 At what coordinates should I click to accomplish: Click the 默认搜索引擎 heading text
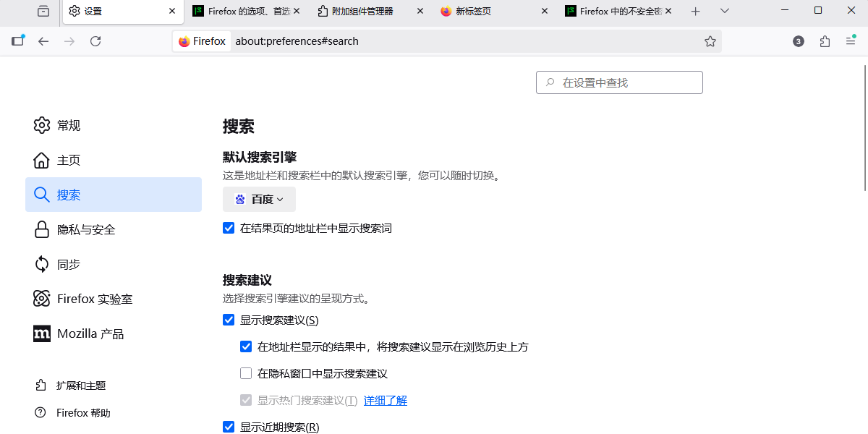[260, 157]
